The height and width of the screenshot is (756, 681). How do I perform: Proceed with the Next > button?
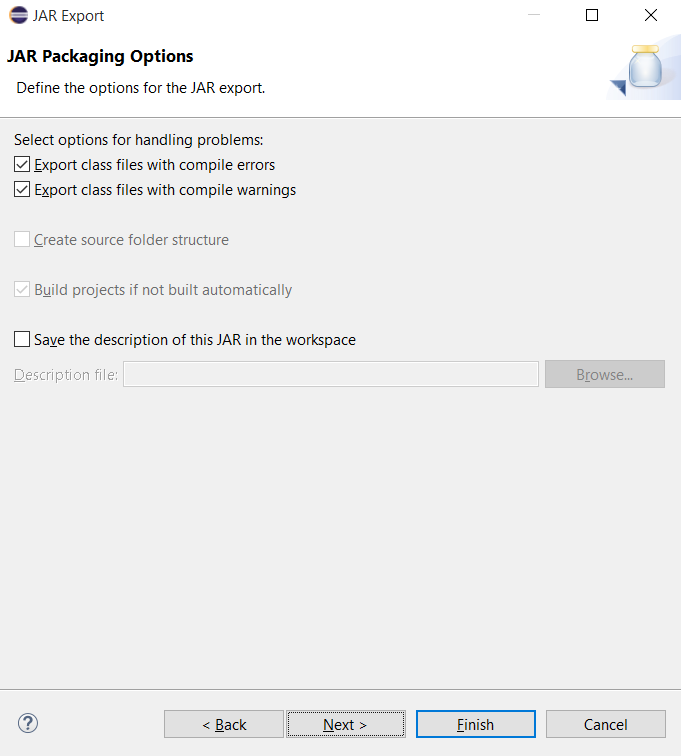pyautogui.click(x=345, y=724)
